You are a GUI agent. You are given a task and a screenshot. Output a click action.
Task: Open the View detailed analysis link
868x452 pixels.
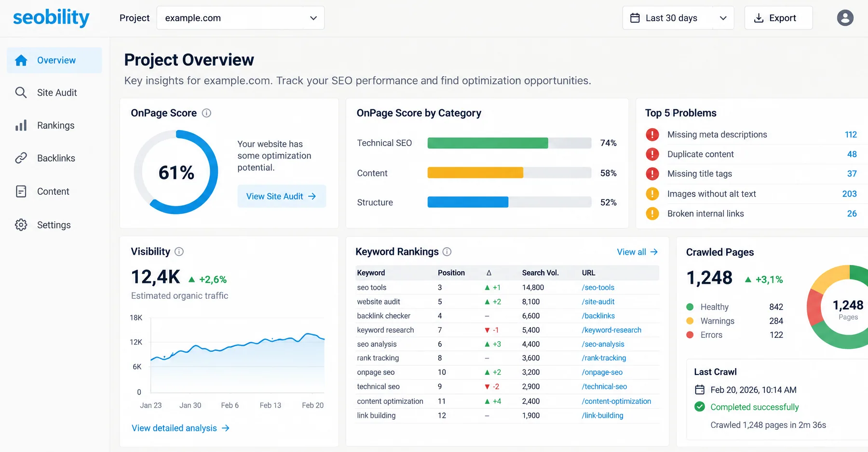pyautogui.click(x=180, y=428)
